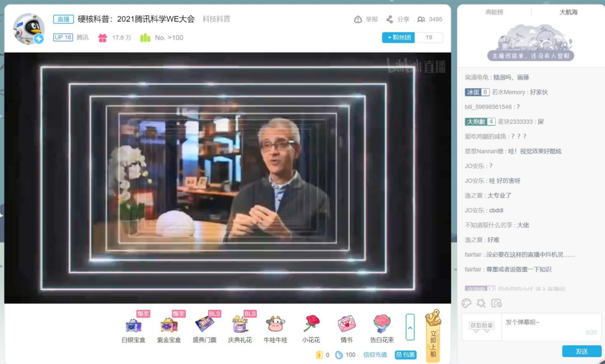Click the live video player
The height and width of the screenshot is (364, 605).
click(x=227, y=178)
